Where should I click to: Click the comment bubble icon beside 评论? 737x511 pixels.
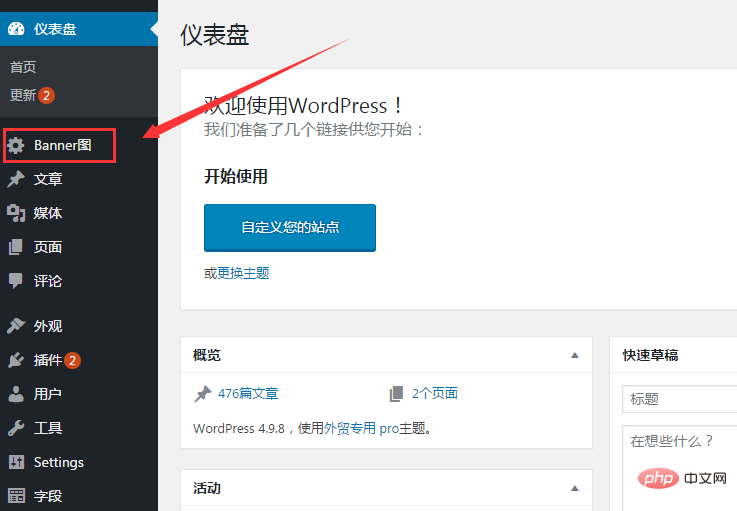click(x=16, y=281)
